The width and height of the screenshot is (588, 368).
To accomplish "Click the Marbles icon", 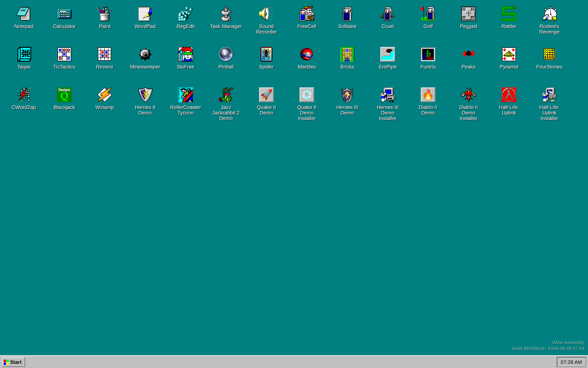I will [307, 54].
